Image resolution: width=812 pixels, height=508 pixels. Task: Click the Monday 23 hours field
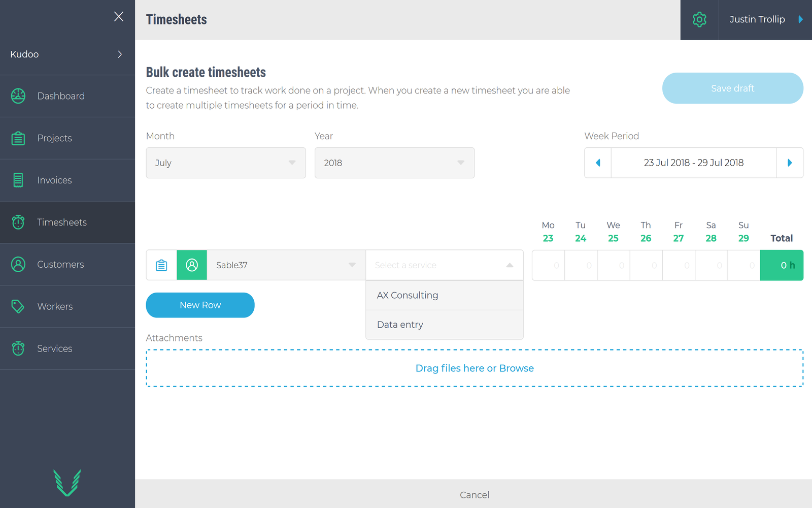[548, 265]
